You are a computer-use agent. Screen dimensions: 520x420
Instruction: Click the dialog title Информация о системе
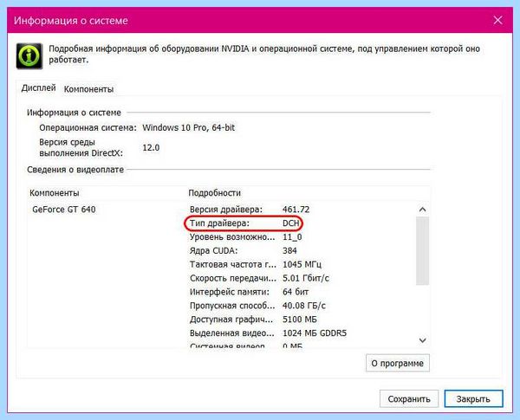pyautogui.click(x=71, y=21)
